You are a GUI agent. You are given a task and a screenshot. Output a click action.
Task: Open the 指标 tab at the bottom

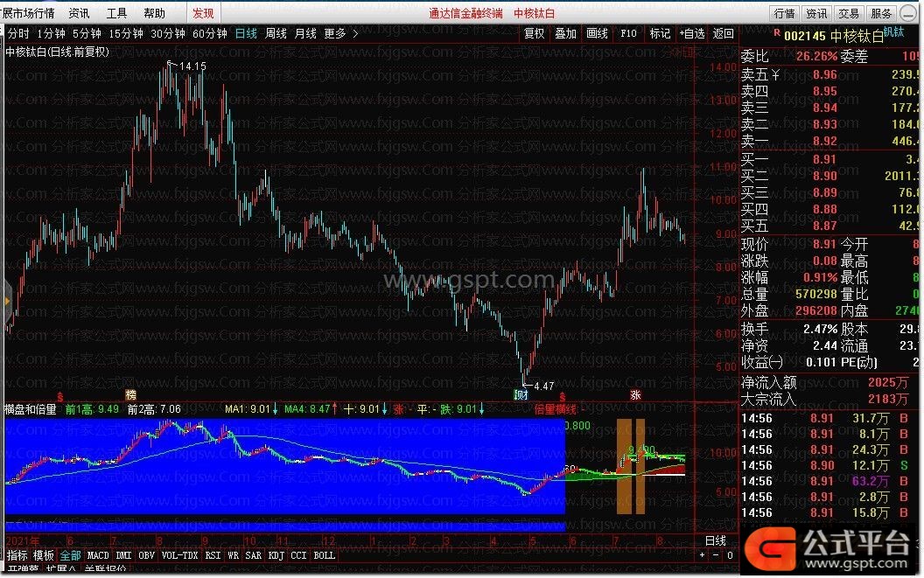pos(17,555)
